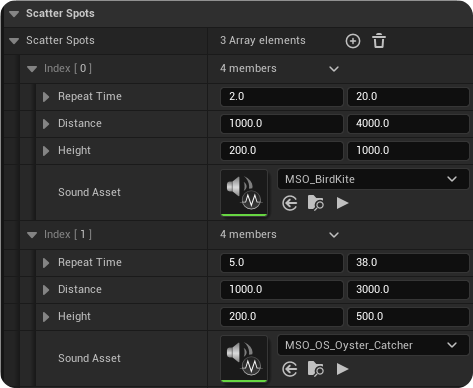Click the MSO_OS_Oyster_Catcher sound asset thumbnail

[x=244, y=359]
